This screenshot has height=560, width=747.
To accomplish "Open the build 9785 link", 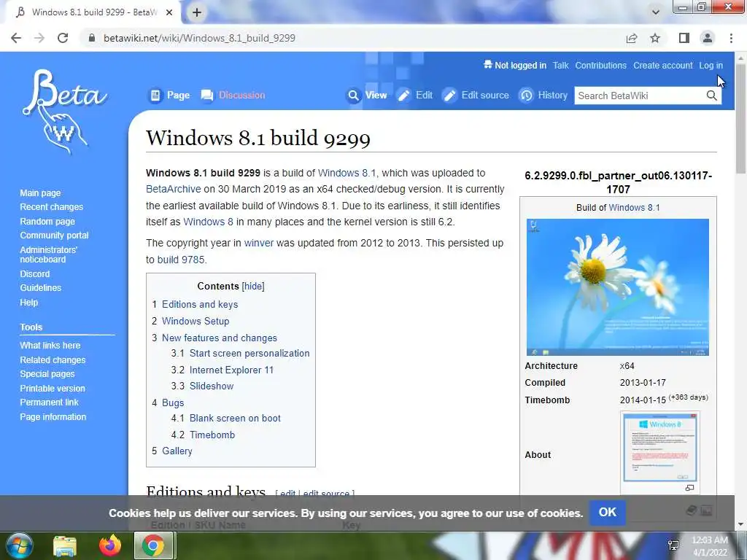I will [x=181, y=260].
